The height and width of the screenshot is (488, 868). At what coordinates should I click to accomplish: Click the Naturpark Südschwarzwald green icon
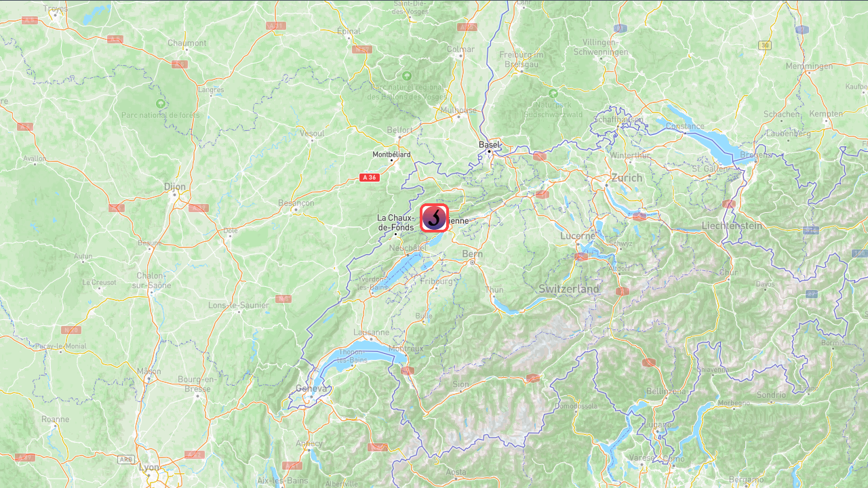553,93
